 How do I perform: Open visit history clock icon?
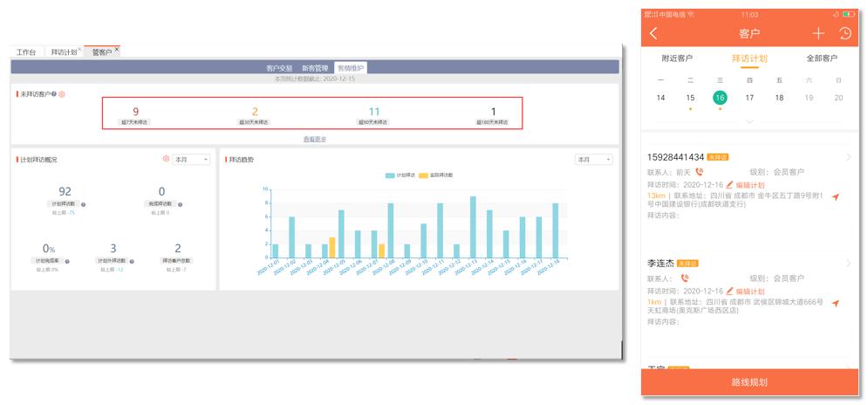(845, 34)
